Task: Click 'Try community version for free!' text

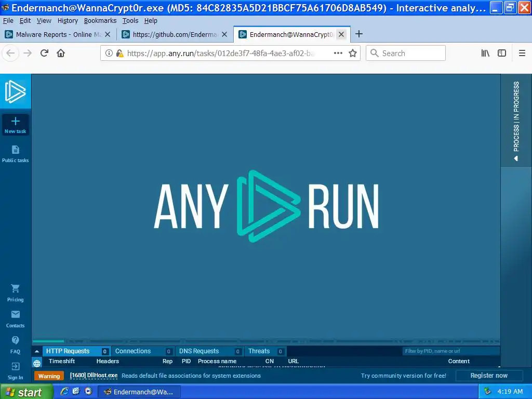Action: coord(403,376)
